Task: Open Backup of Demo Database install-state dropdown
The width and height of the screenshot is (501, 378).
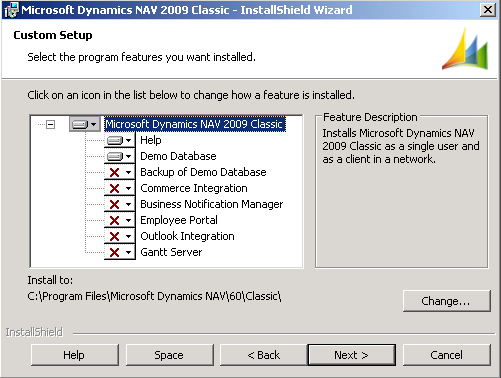Action: click(x=120, y=172)
